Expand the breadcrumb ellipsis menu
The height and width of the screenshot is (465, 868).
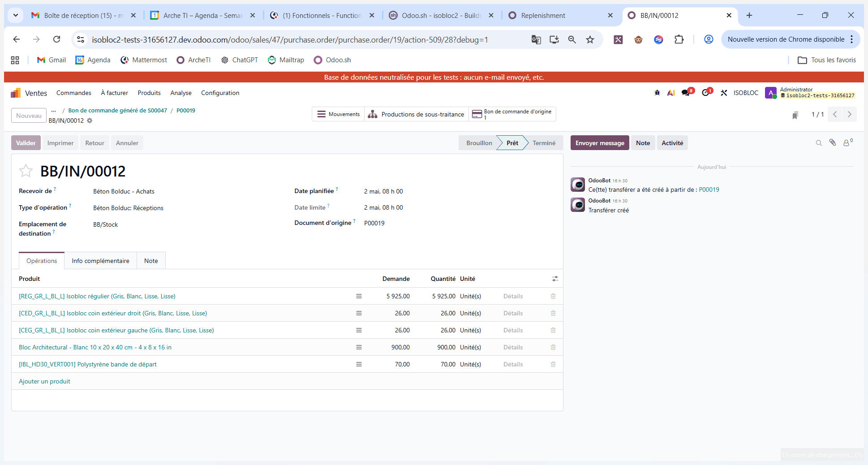tap(53, 111)
